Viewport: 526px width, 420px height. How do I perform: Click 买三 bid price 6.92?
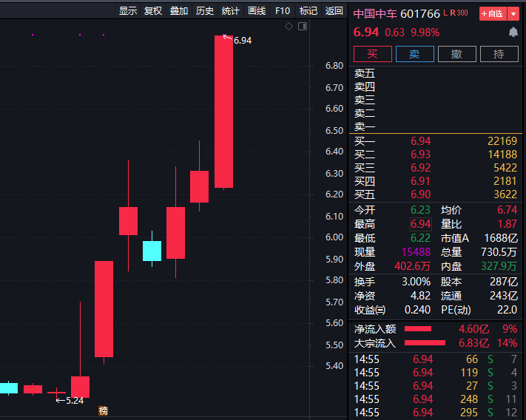click(x=421, y=168)
